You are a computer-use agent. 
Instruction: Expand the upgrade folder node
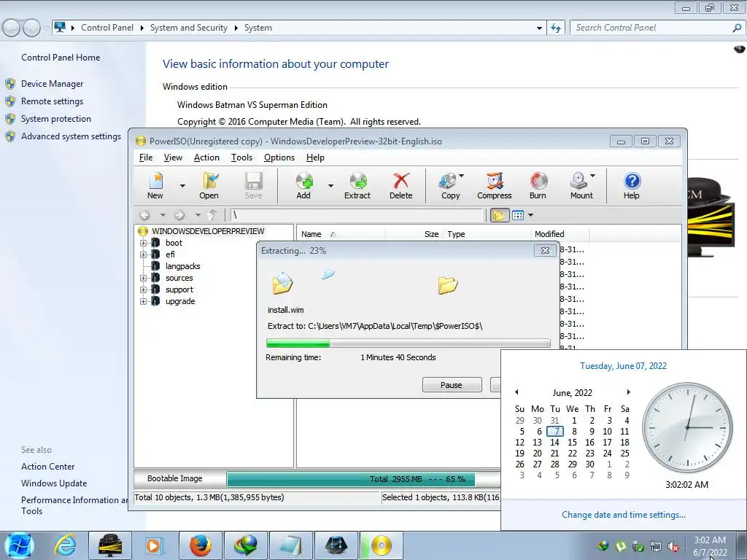click(143, 301)
